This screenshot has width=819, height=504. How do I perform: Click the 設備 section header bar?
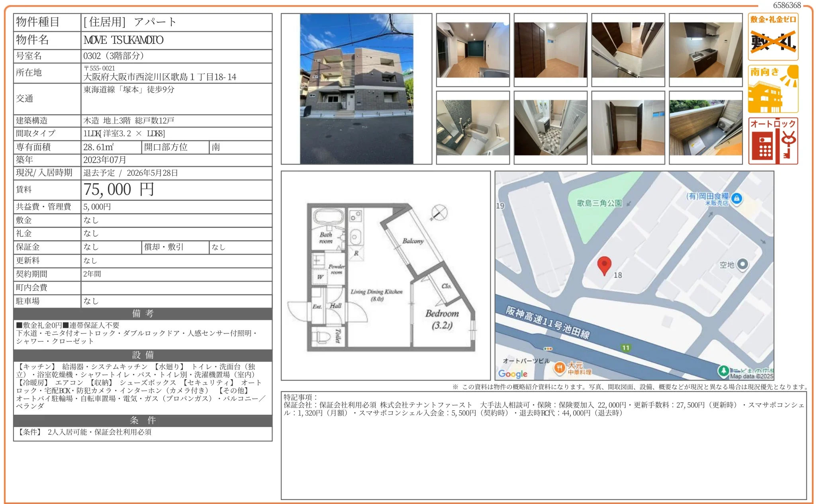tap(143, 355)
